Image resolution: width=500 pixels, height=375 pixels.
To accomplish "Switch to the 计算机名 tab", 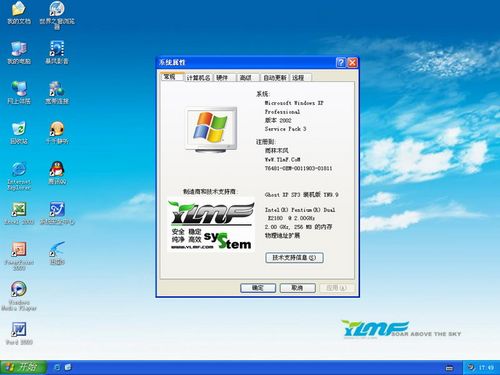I will tap(198, 78).
